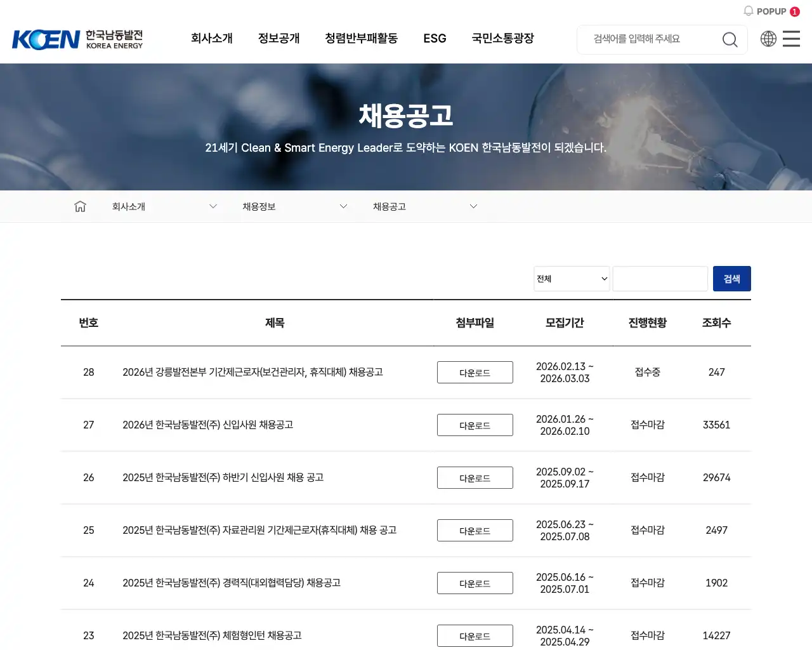Click the blue 검색 search button

coord(732,278)
